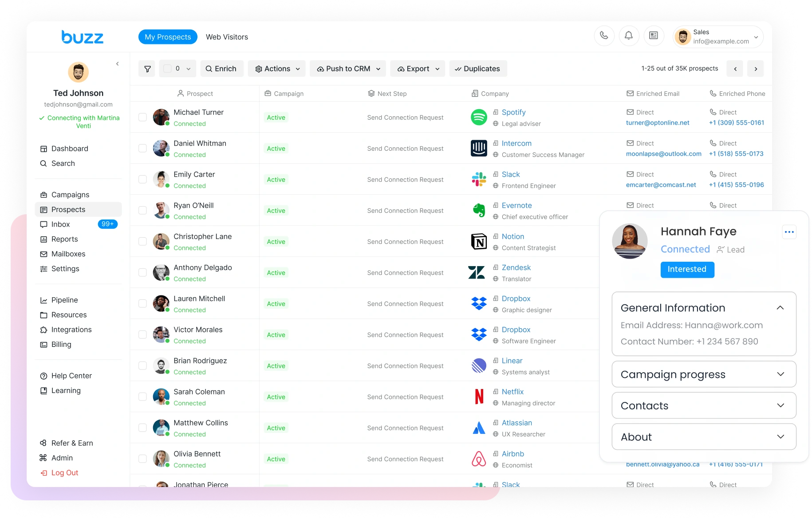This screenshot has height=519, width=812.
Task: Click the phone call icon in header
Action: click(x=604, y=35)
